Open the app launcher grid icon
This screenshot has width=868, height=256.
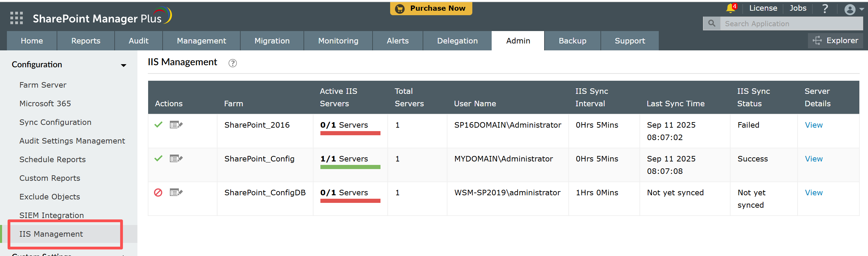pos(17,18)
